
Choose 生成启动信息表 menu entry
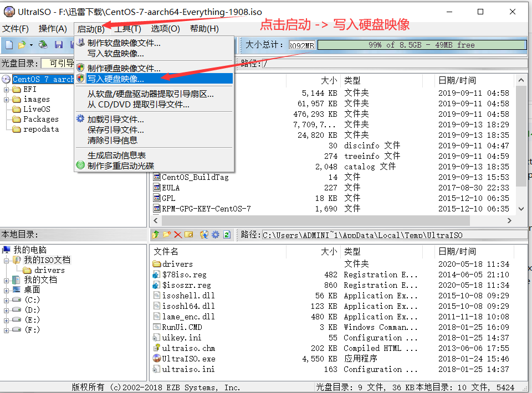pyautogui.click(x=155, y=155)
